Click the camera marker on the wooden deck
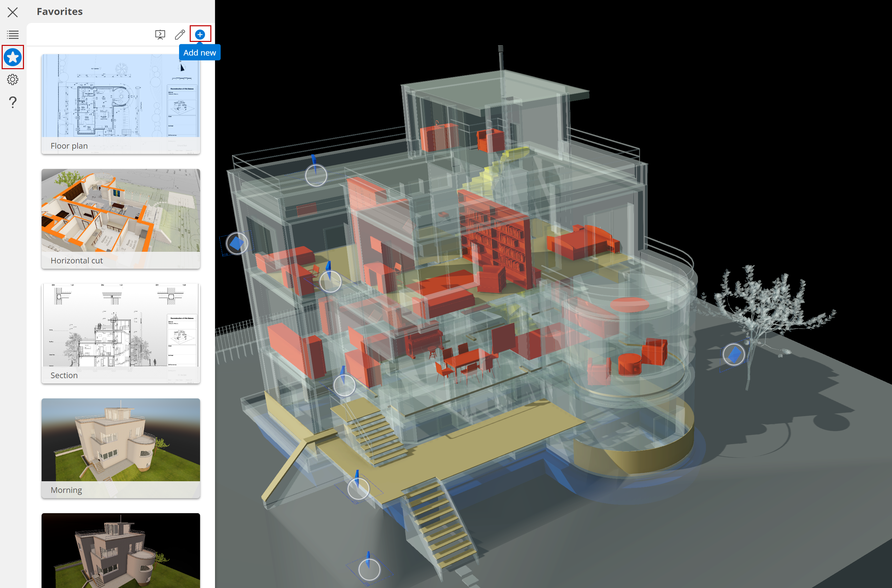 [358, 489]
